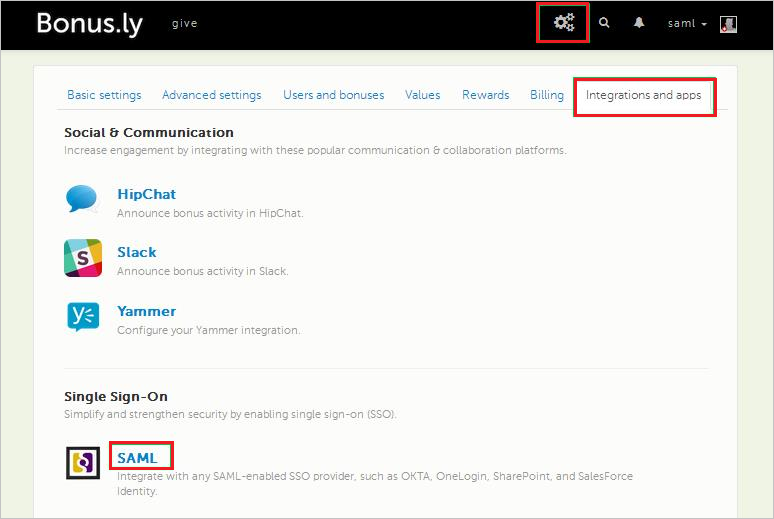
Task: Expand the saml user dropdown
Action: pyautogui.click(x=687, y=23)
